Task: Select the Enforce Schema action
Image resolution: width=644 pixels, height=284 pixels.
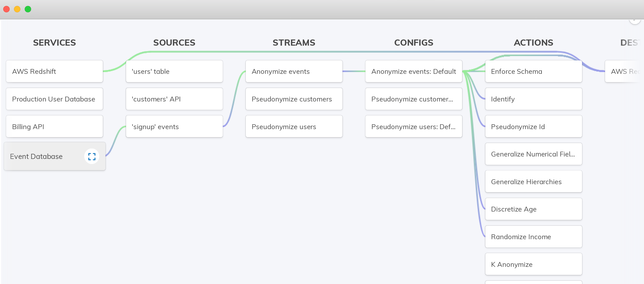Action: click(533, 71)
